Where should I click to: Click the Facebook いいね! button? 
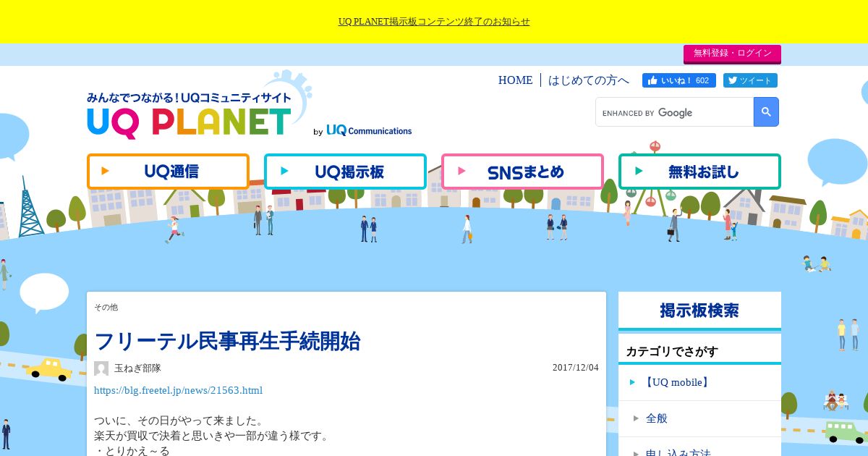click(x=678, y=80)
